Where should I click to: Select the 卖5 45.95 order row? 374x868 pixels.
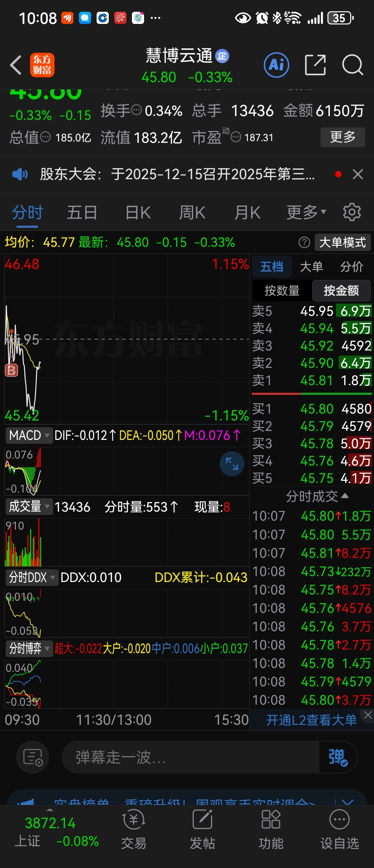pos(312,311)
